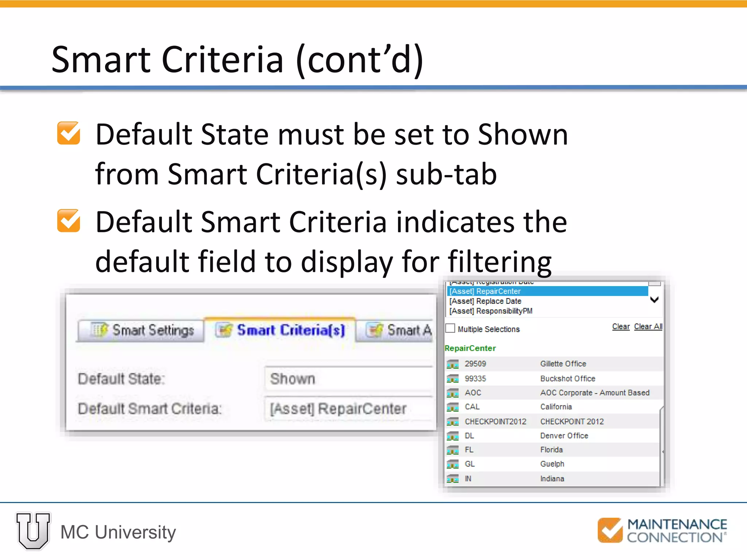
Task: Select the Guelph entry
Action: coord(552,464)
